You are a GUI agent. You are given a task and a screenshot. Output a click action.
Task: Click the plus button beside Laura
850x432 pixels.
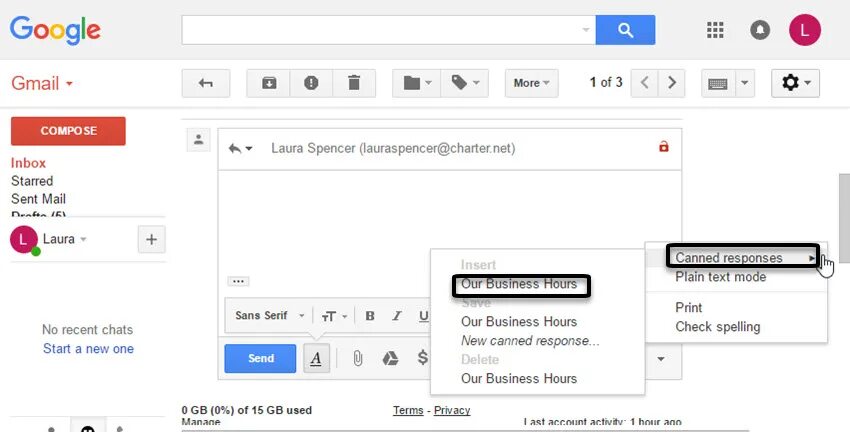click(x=151, y=239)
